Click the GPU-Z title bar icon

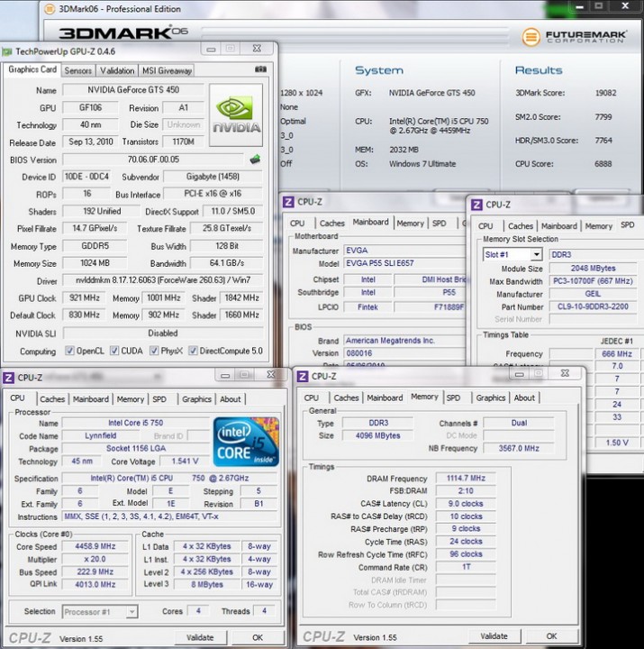(x=7, y=51)
